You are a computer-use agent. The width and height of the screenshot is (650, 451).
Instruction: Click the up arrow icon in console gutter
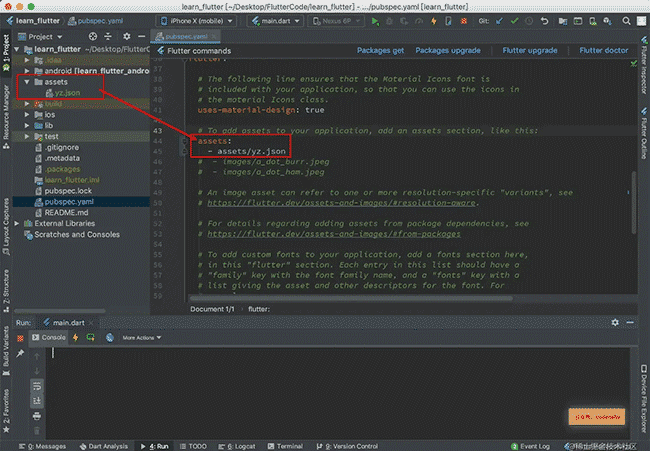37,356
